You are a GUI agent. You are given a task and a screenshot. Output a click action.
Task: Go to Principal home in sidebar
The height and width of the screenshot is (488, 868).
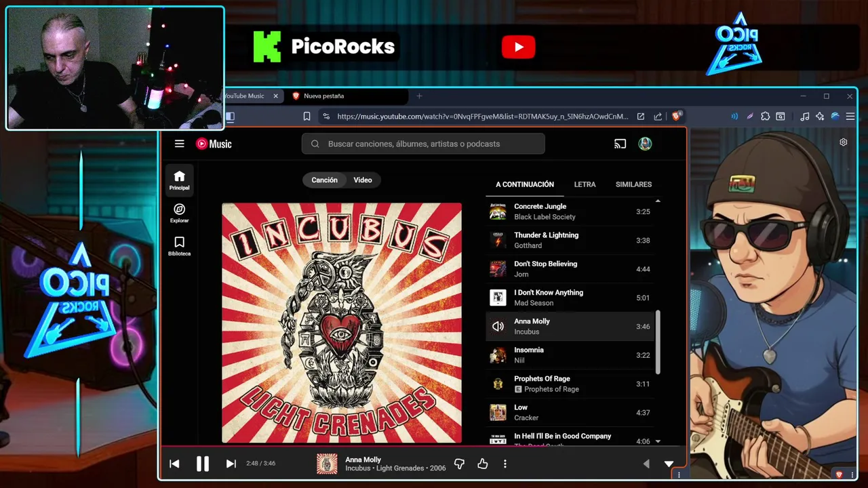tap(179, 180)
